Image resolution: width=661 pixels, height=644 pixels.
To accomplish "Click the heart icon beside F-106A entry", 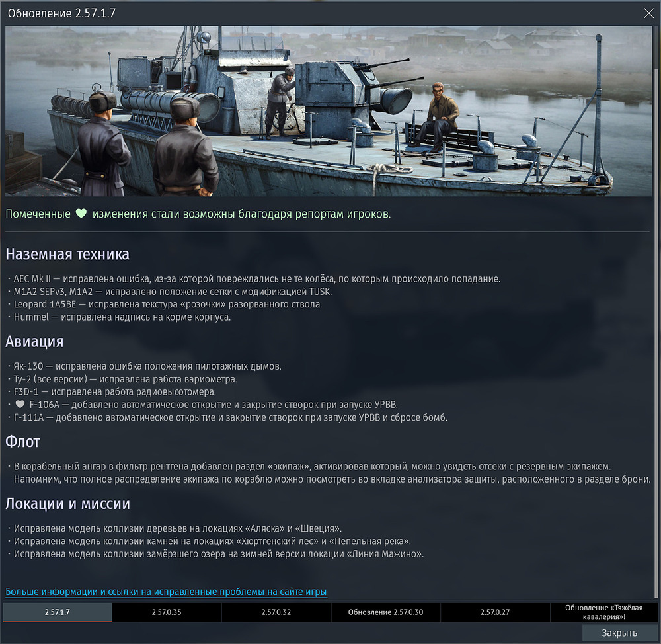I will 20,404.
